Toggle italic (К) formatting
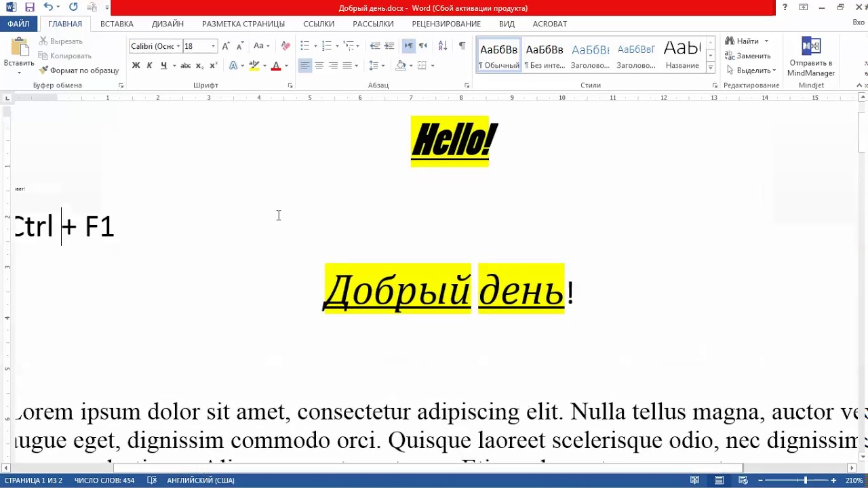Viewport: 868px width, 488px height. [150, 66]
